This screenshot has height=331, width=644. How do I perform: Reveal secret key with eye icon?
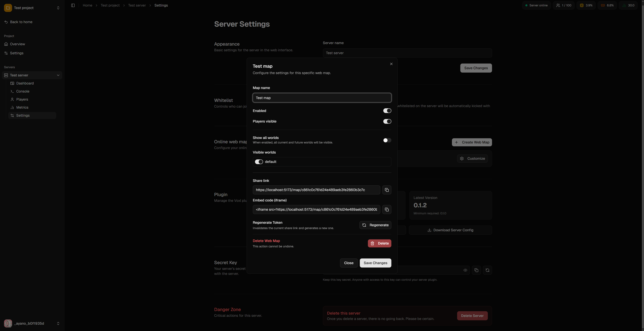pos(465,270)
